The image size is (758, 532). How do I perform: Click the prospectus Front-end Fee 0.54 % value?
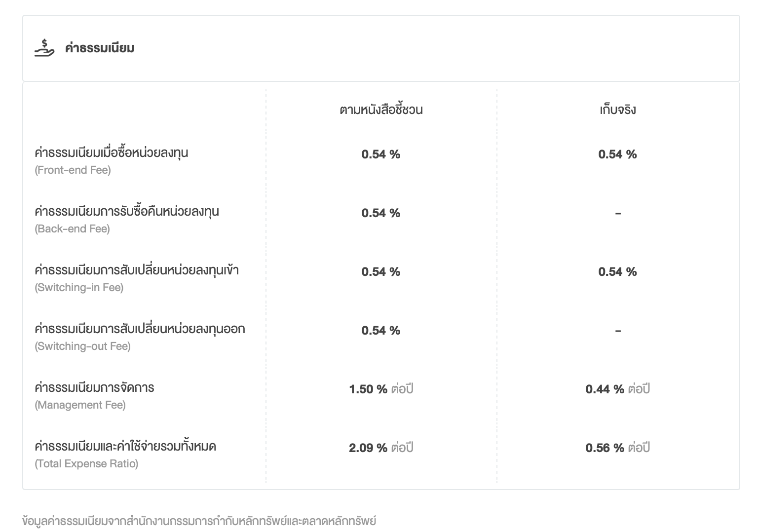pyautogui.click(x=381, y=154)
